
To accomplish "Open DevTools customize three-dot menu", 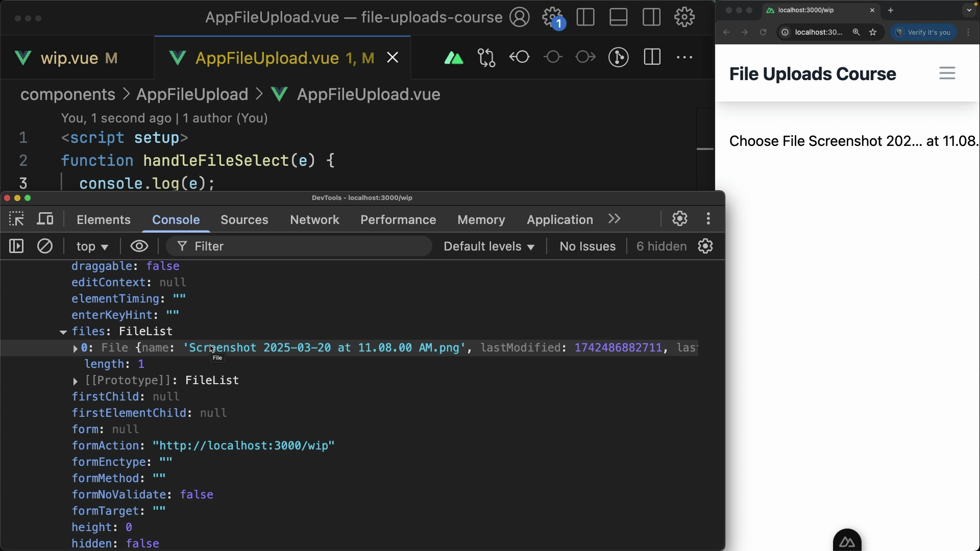I will pyautogui.click(x=708, y=219).
